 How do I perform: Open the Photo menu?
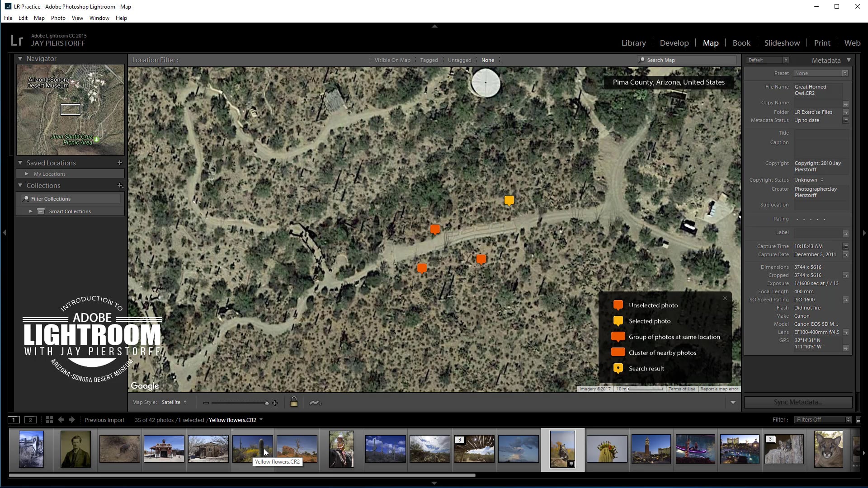click(58, 18)
